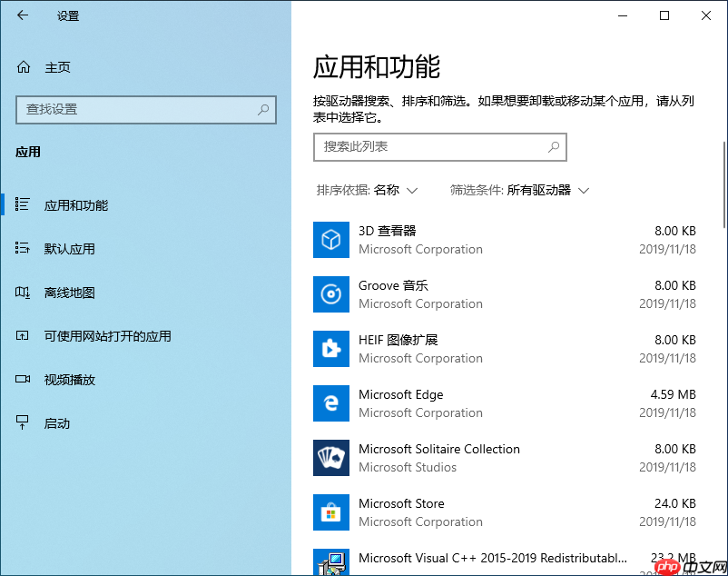Select the HEIF 图像扩展 app name

pyautogui.click(x=398, y=340)
